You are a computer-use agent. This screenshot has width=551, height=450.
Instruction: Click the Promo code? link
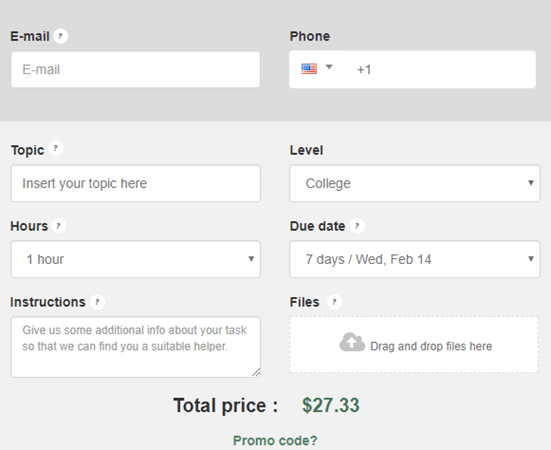(275, 441)
